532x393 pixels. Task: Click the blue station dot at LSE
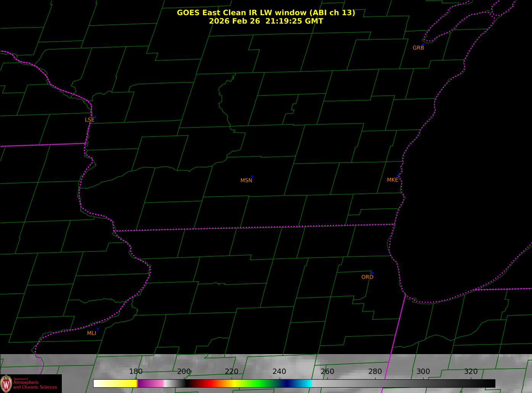pyautogui.click(x=95, y=117)
